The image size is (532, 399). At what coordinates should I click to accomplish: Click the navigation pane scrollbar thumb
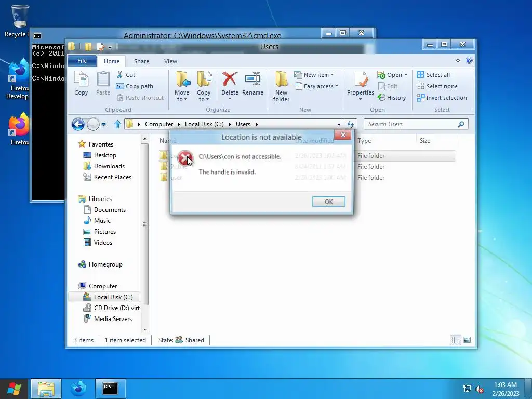click(x=144, y=224)
